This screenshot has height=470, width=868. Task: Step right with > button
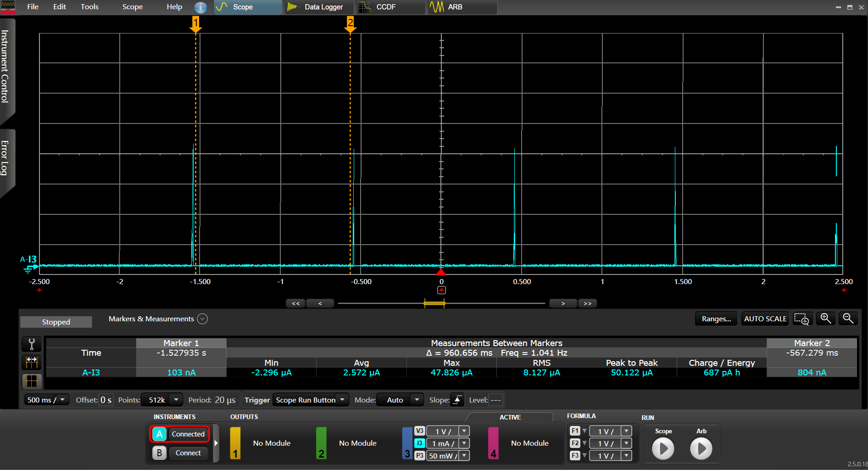(x=563, y=303)
